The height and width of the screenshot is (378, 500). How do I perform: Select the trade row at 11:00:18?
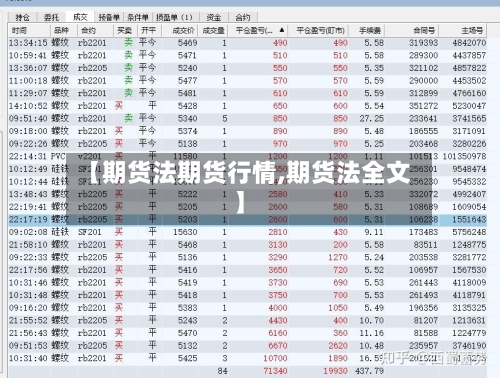pyautogui.click(x=247, y=81)
